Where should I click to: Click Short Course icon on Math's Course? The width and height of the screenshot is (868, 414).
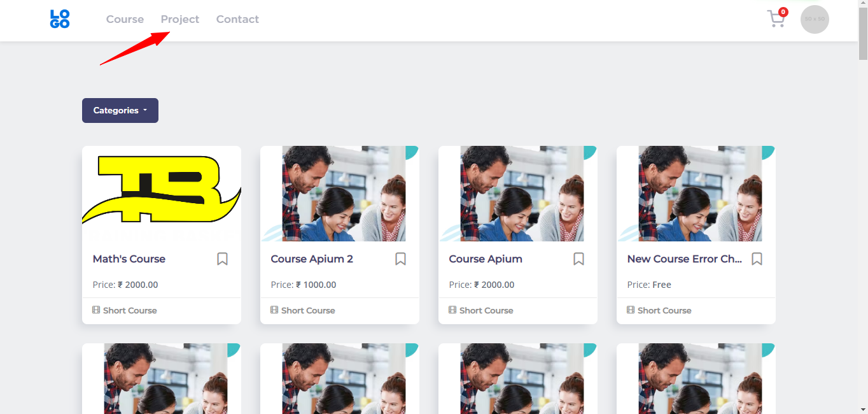(x=96, y=310)
